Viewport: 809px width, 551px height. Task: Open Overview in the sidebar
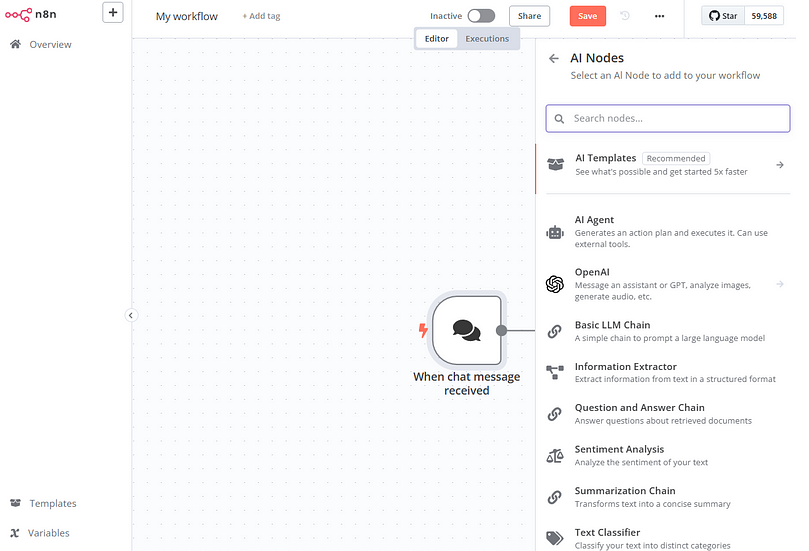51,44
